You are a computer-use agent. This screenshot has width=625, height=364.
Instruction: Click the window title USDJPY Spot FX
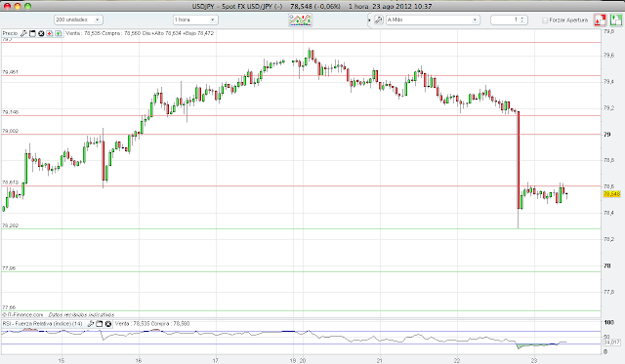[236, 7]
